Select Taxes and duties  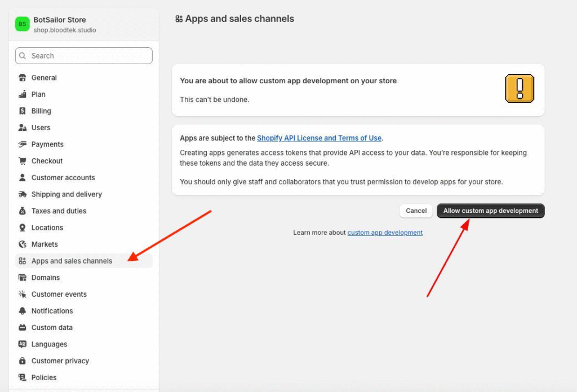(83, 211)
